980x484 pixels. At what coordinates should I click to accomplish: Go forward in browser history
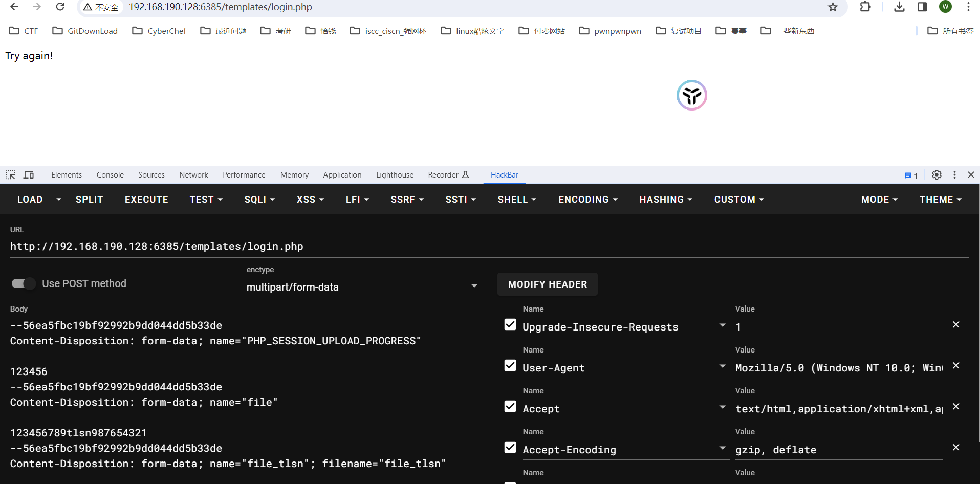click(37, 7)
